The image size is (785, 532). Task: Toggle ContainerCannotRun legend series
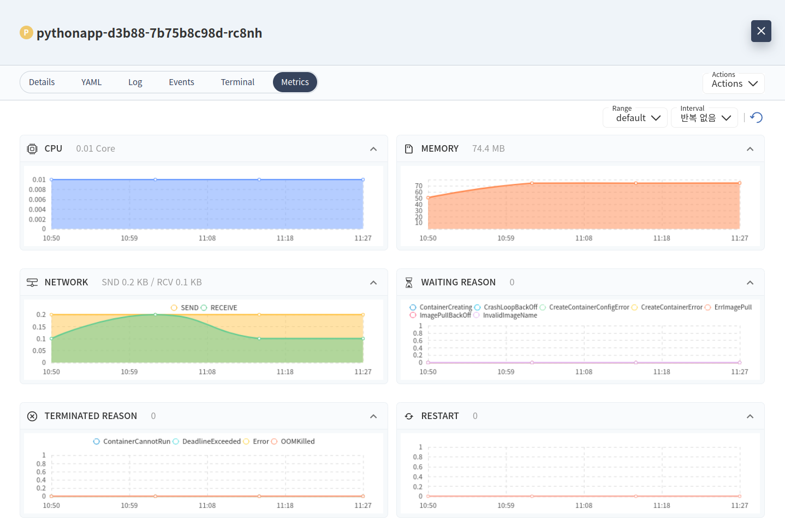tap(132, 441)
